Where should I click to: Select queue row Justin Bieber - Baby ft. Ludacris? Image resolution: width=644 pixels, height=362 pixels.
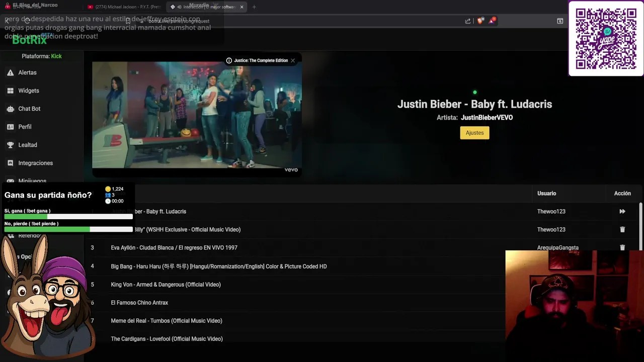click(x=362, y=212)
